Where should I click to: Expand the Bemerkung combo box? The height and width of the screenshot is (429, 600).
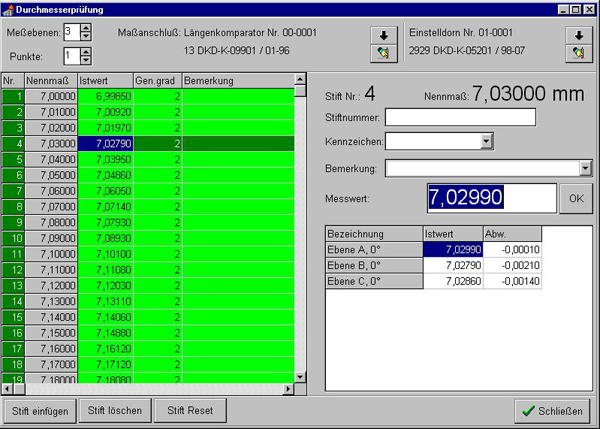click(585, 168)
